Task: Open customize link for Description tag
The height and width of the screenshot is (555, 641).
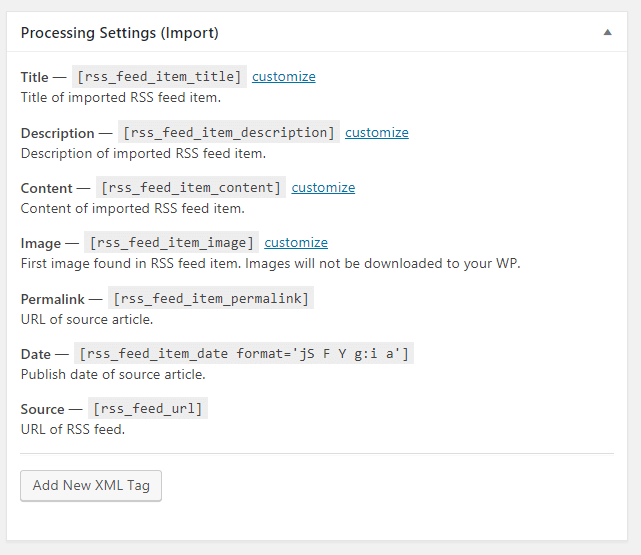Action: (x=377, y=132)
